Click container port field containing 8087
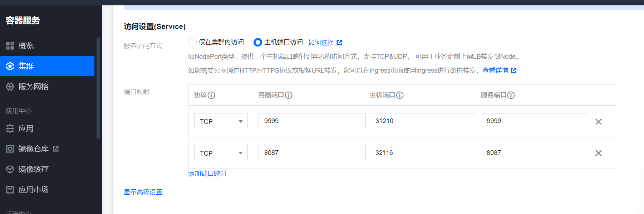Image resolution: width=644 pixels, height=214 pixels. pos(312,153)
